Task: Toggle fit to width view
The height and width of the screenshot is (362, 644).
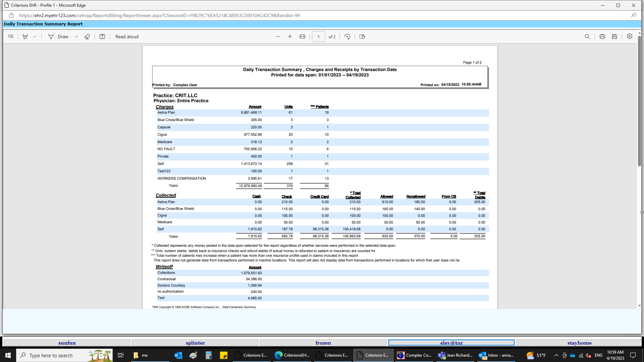Action: (x=302, y=37)
